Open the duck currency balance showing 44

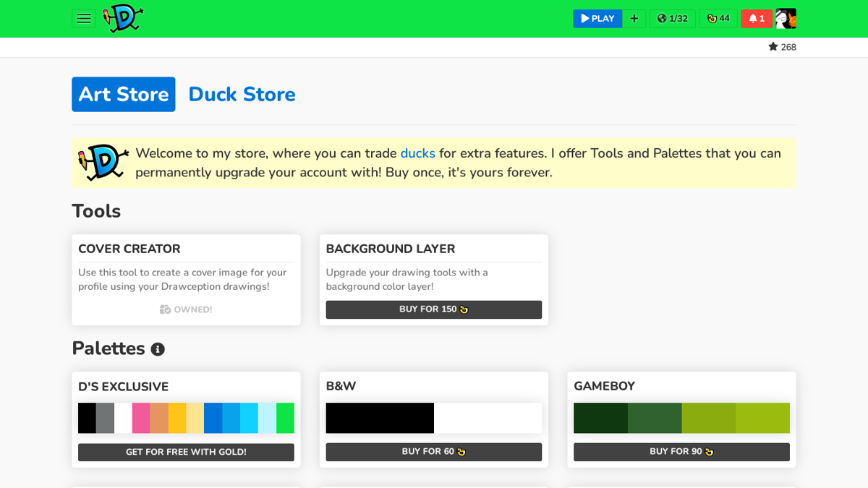tap(718, 18)
